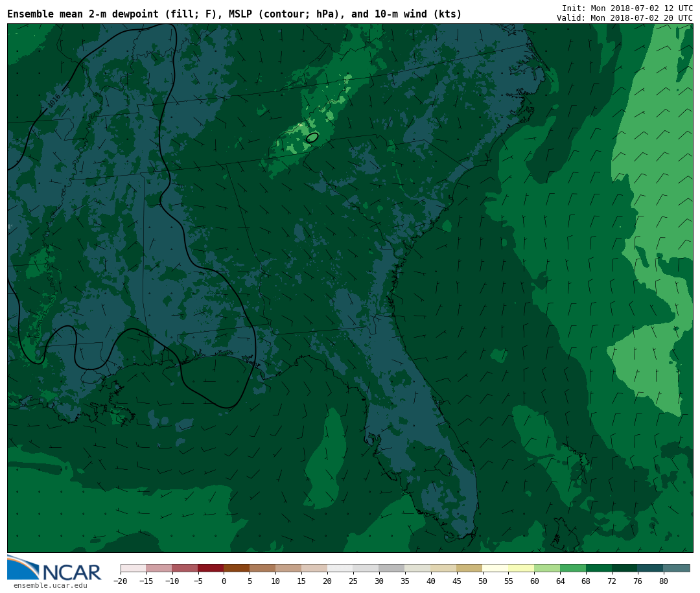The height and width of the screenshot is (593, 700).
Task: Pick the slate teal swatch right of 80
Action: [677, 568]
